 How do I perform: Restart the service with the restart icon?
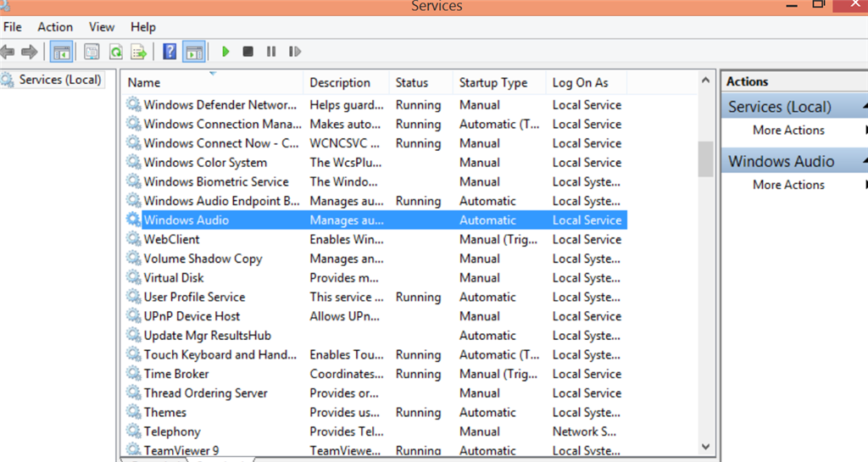coord(294,52)
